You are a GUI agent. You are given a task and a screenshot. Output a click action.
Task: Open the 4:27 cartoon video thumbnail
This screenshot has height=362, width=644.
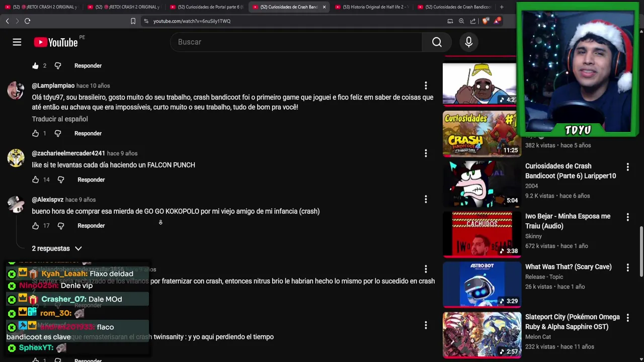click(x=479, y=84)
